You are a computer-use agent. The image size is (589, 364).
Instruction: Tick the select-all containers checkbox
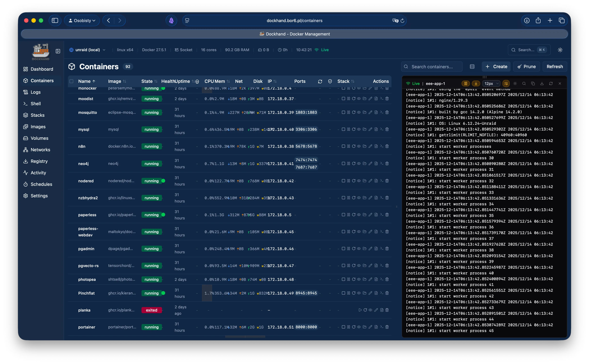coord(72,81)
